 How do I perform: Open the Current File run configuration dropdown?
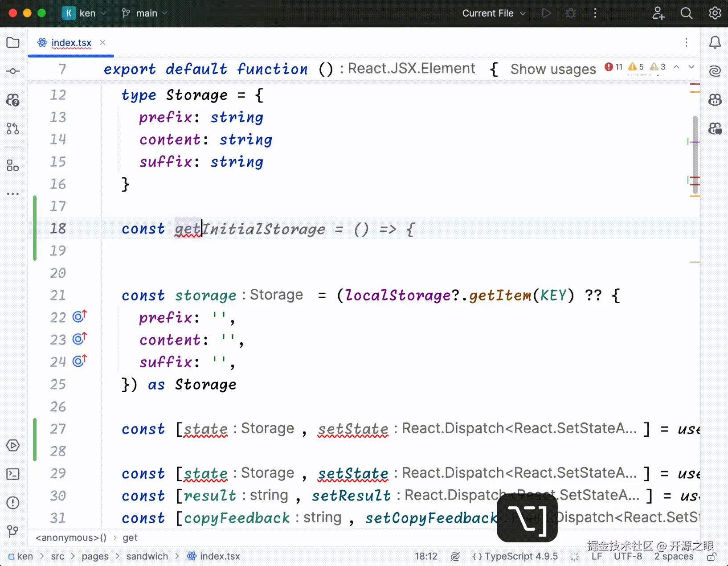click(494, 13)
